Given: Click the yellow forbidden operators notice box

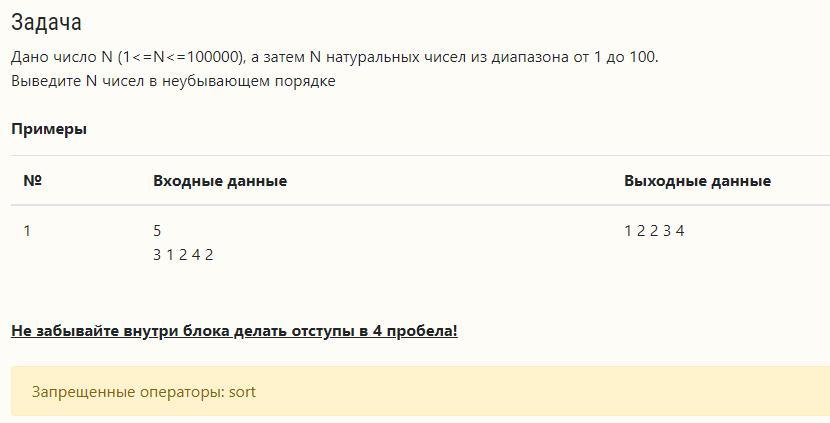Looking at the screenshot, I should 420,392.
